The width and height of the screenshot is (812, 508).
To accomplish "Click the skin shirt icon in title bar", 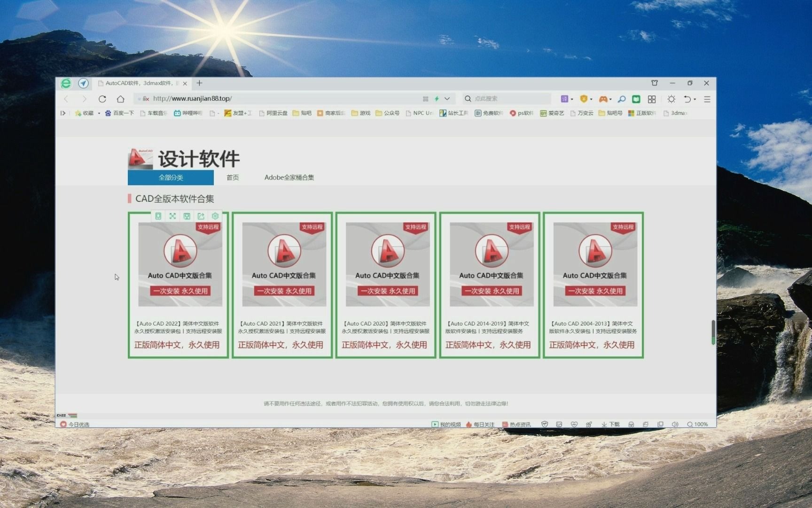I will pos(655,83).
